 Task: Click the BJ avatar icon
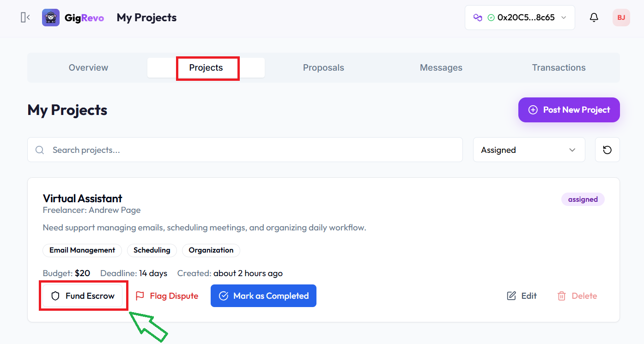point(621,17)
